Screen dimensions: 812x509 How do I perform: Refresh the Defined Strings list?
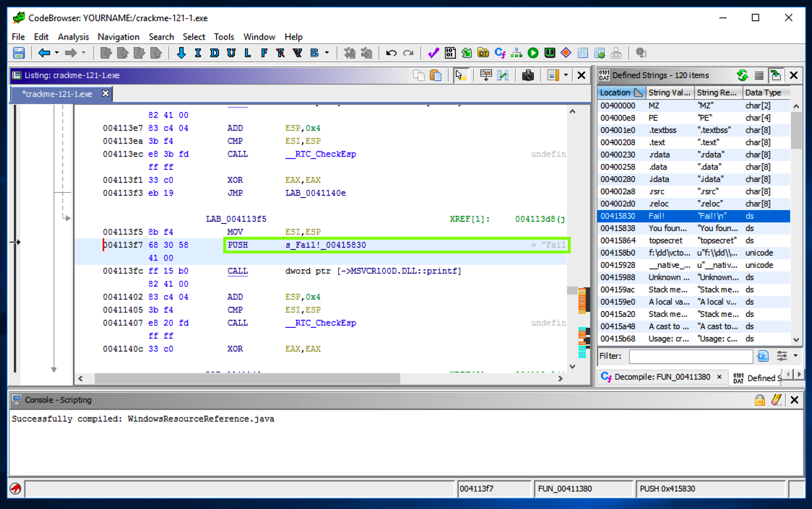[742, 75]
